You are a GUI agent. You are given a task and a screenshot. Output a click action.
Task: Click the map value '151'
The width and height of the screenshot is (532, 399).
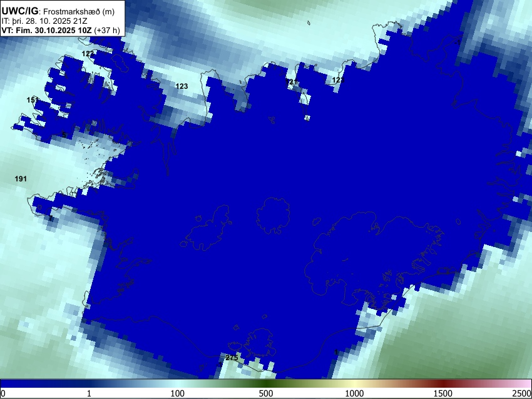33,100
